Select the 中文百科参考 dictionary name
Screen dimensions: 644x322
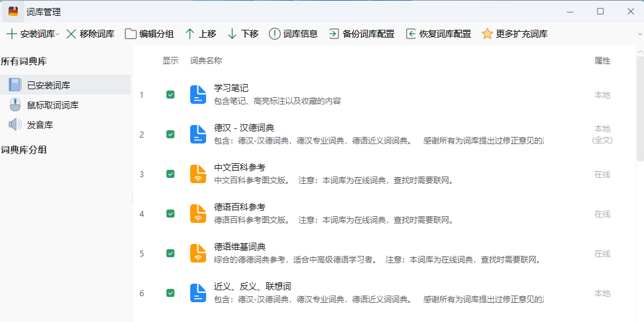coord(240,168)
